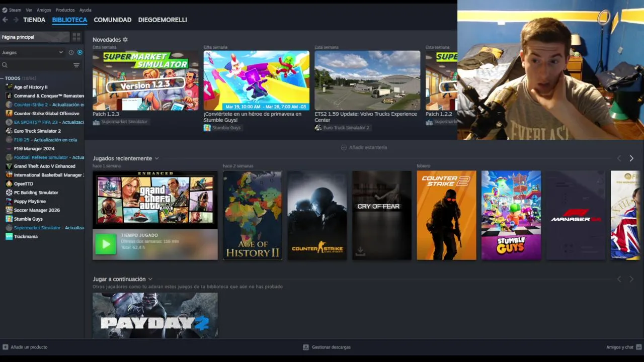Open the Stumble Guys game cover
Image resolution: width=644 pixels, height=362 pixels.
[511, 215]
